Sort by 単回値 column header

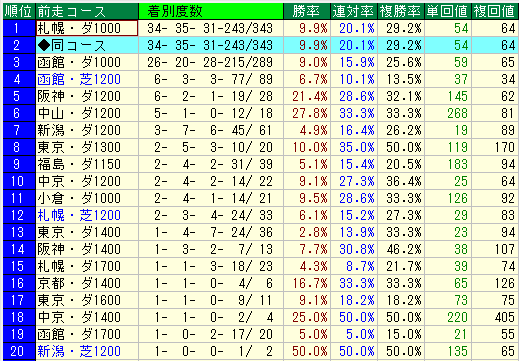tap(448, 11)
